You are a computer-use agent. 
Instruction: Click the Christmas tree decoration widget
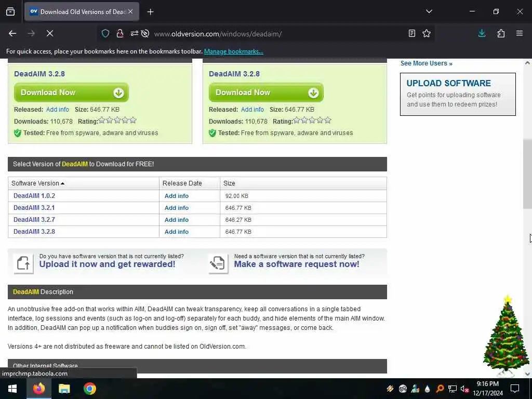(x=505, y=336)
